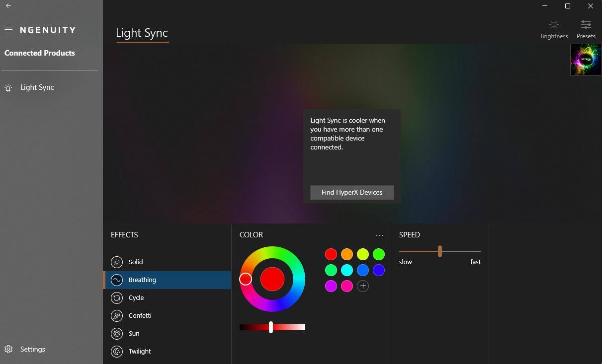Select the colorful preset thumbnail

point(586,60)
